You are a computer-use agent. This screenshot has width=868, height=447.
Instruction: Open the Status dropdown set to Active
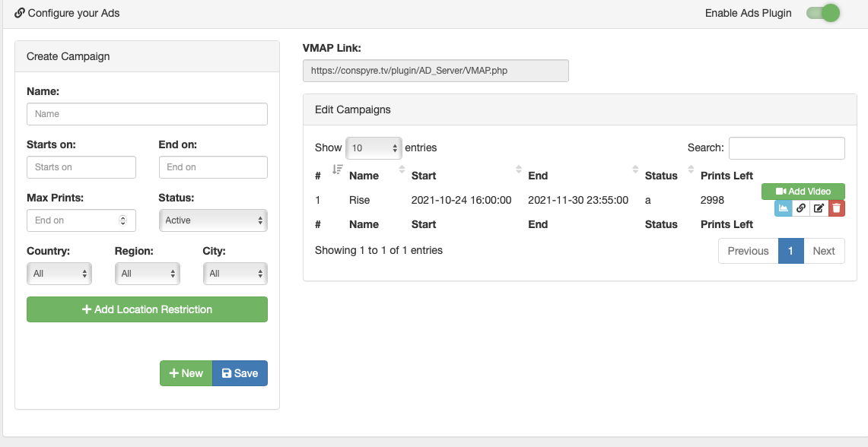click(x=213, y=220)
